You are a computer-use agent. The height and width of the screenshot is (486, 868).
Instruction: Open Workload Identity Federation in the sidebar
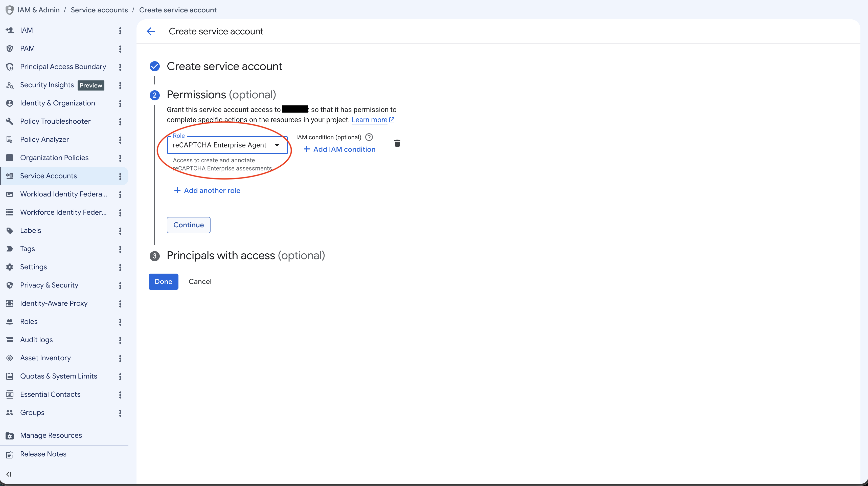64,194
